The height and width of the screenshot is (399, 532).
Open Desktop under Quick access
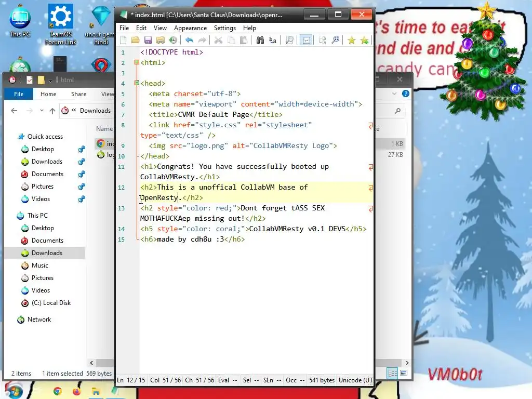click(43, 149)
